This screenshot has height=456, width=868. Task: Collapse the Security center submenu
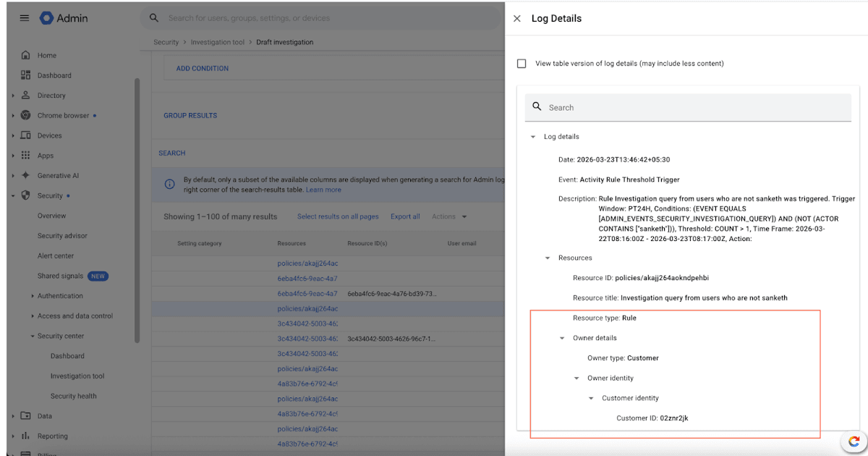[33, 336]
